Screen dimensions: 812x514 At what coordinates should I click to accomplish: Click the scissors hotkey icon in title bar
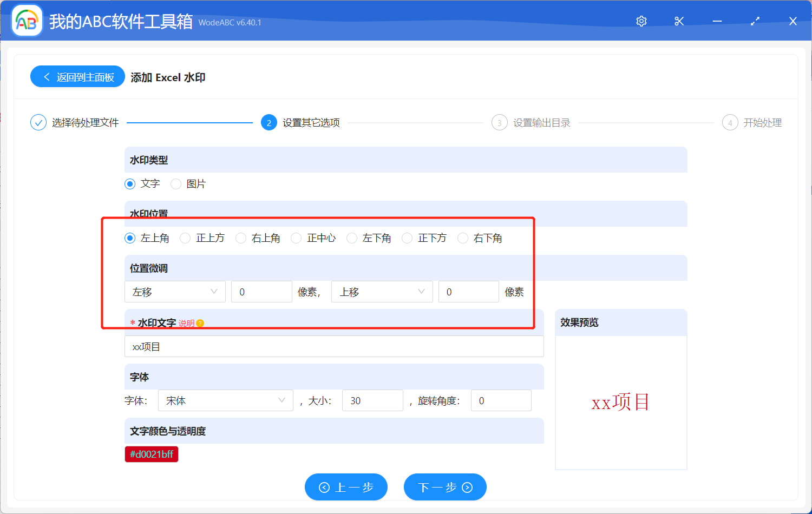(x=679, y=21)
